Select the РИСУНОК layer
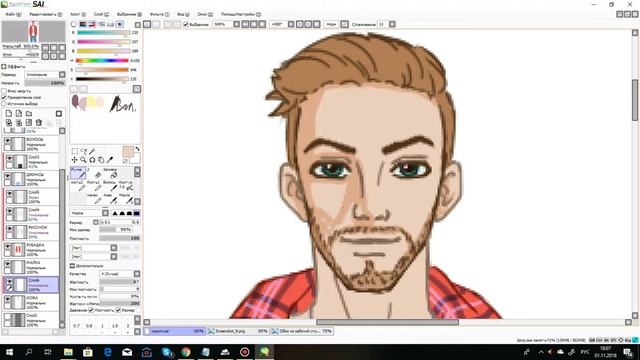Image resolution: width=640 pixels, height=360 pixels. click(x=32, y=232)
